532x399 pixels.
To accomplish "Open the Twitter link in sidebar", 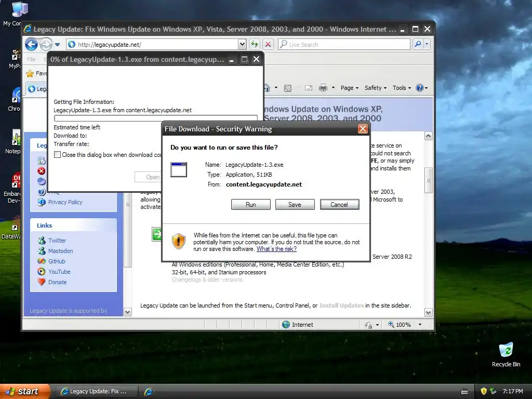I will (57, 241).
